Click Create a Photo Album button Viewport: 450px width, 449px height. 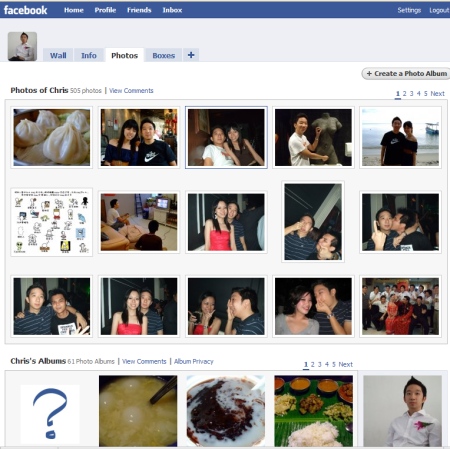point(406,73)
